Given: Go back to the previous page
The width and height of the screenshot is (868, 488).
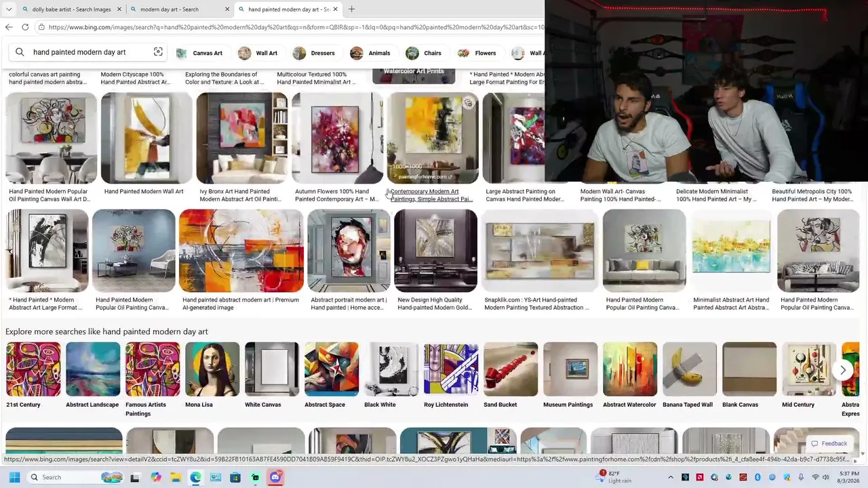Looking at the screenshot, I should 9,27.
